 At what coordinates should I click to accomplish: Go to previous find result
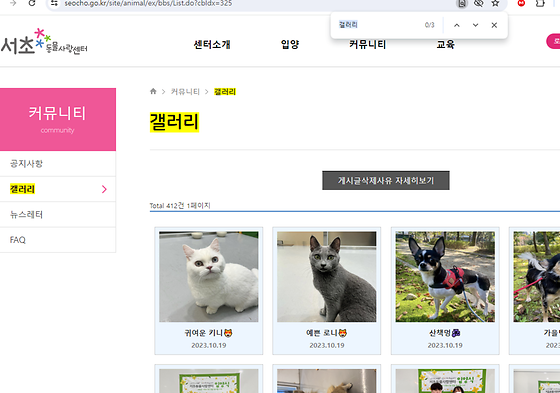[x=457, y=25]
